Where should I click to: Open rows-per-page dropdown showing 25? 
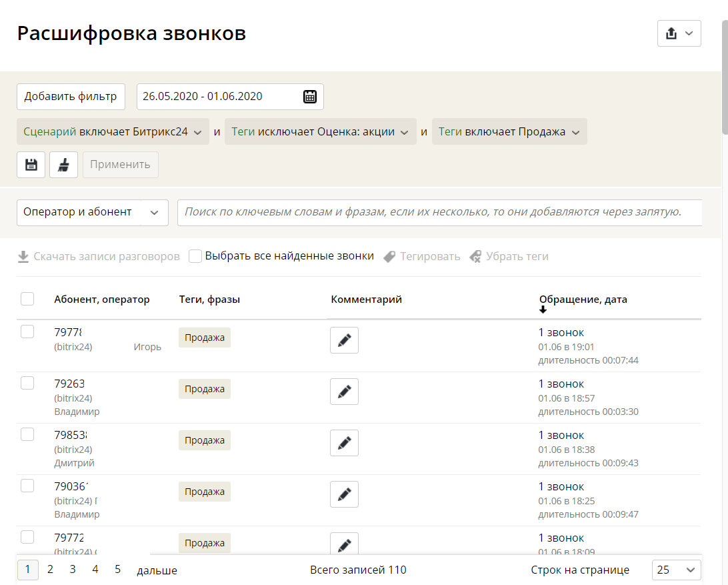tap(676, 570)
